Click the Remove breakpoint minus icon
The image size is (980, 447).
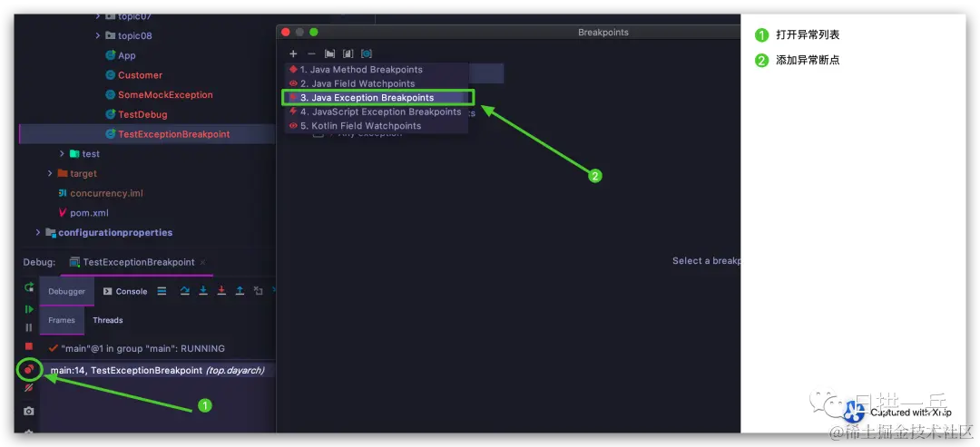311,53
